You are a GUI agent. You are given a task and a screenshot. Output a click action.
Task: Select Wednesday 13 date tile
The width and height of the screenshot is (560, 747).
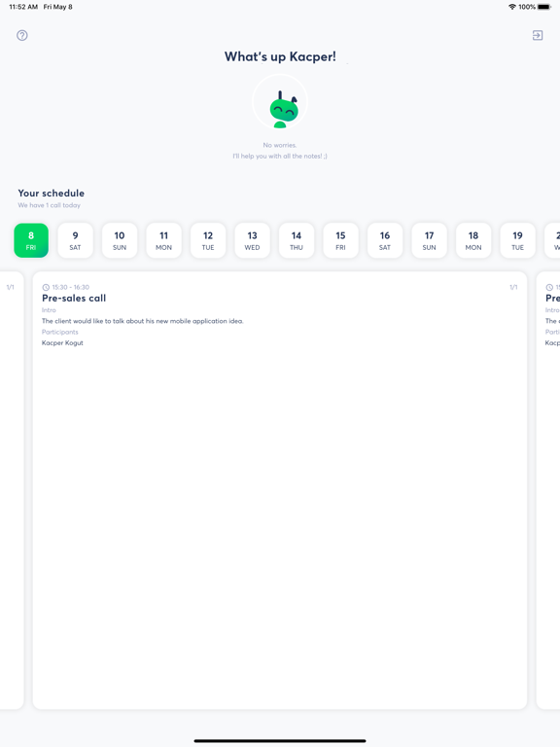pyautogui.click(x=253, y=240)
